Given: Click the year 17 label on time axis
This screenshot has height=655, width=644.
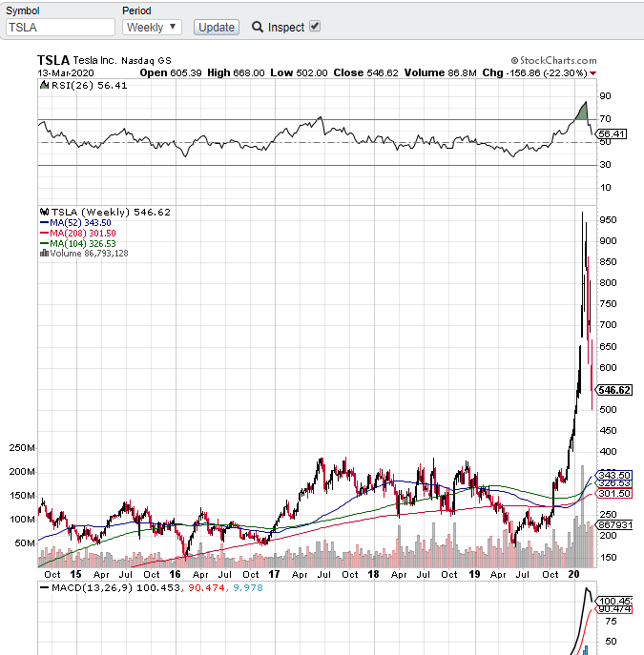Looking at the screenshot, I should 274,574.
